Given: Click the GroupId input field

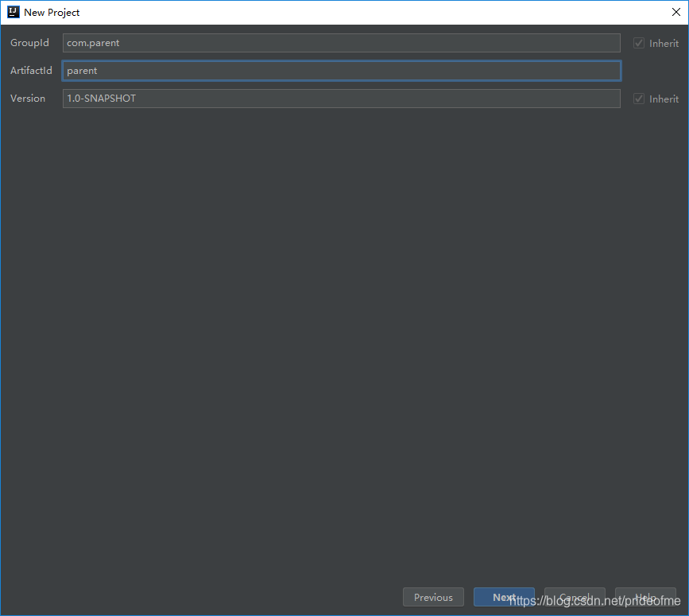Looking at the screenshot, I should [342, 43].
